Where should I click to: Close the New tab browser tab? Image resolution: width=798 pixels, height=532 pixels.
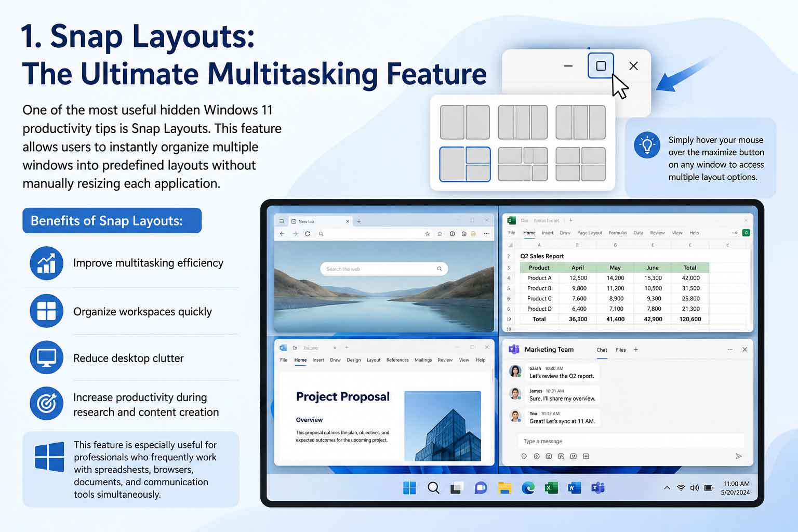348,221
